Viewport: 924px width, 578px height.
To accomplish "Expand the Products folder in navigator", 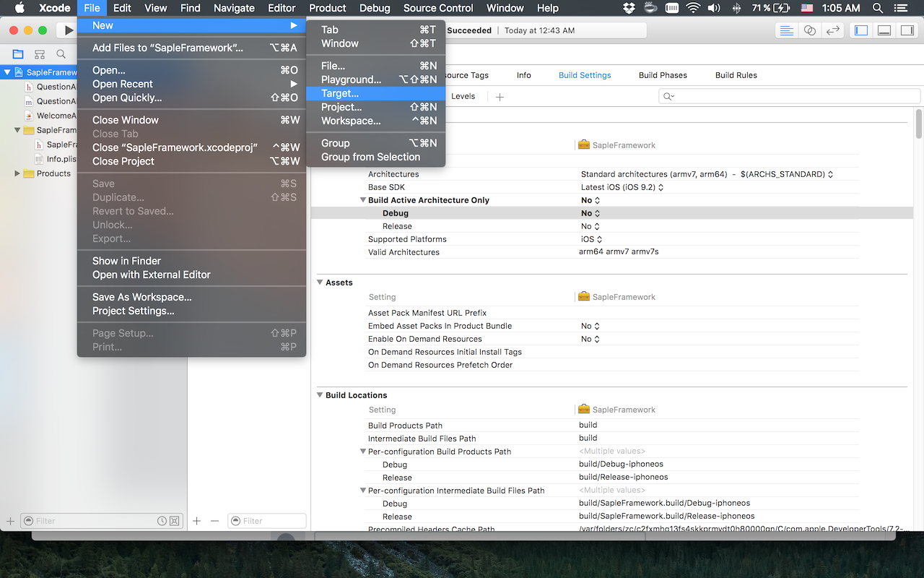I will pos(17,173).
